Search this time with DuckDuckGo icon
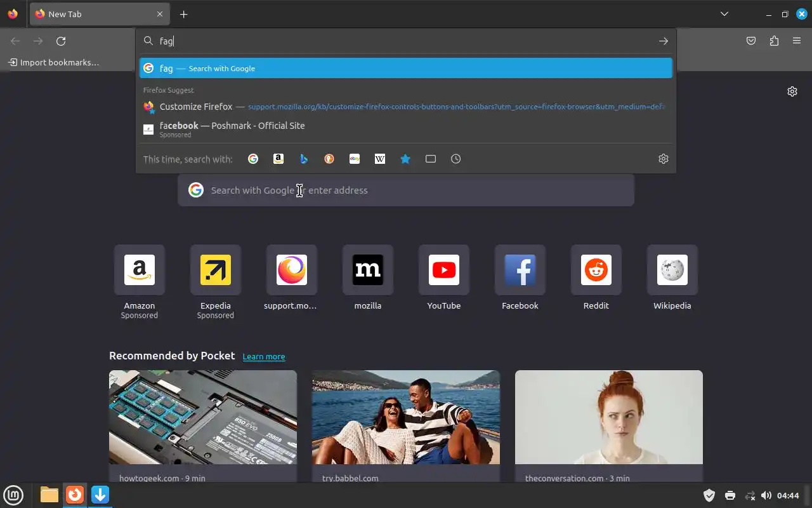This screenshot has height=508, width=812. pos(329,159)
